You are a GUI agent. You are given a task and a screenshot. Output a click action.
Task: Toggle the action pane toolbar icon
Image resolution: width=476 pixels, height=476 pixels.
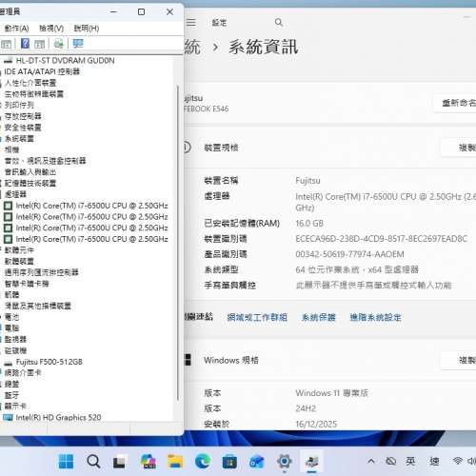click(40, 44)
